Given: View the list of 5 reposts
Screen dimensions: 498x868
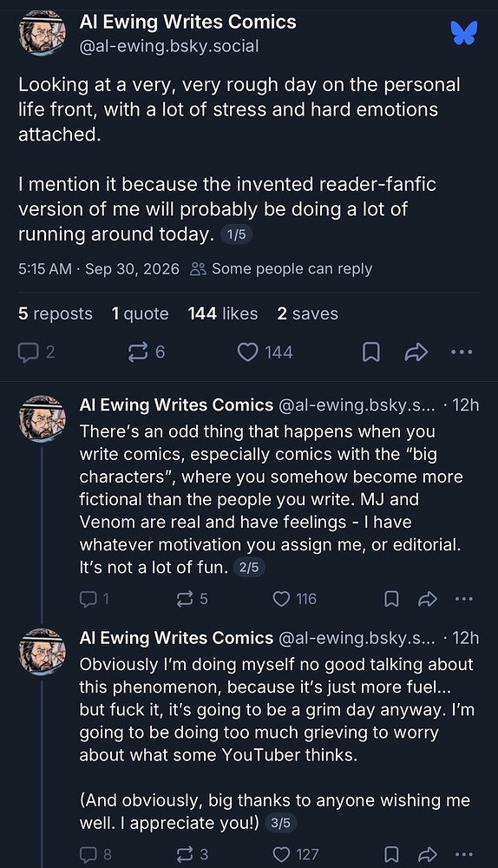Looking at the screenshot, I should coord(56,313).
